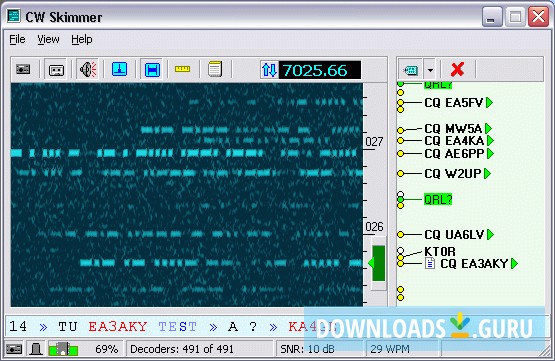The height and width of the screenshot is (361, 555).
Task: Click the red X clear button
Action: (458, 69)
